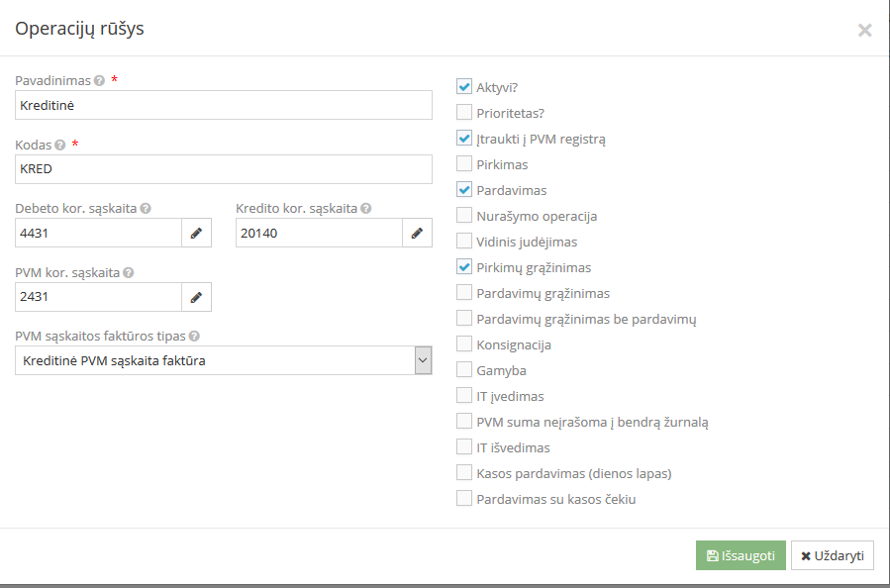Click the help icon beside Kredito kor. sąskaita
This screenshot has height=588, width=890.
(x=365, y=209)
